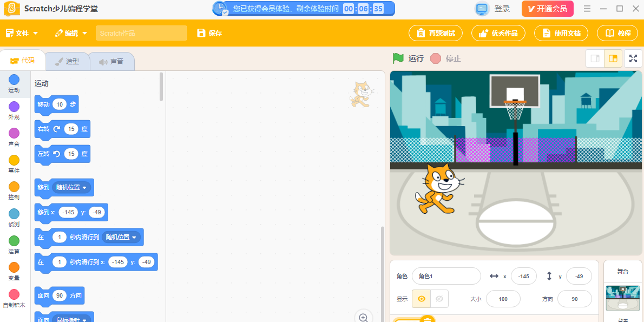Click the block palette vertical scrollbar
The image size is (644, 322).
click(x=161, y=87)
